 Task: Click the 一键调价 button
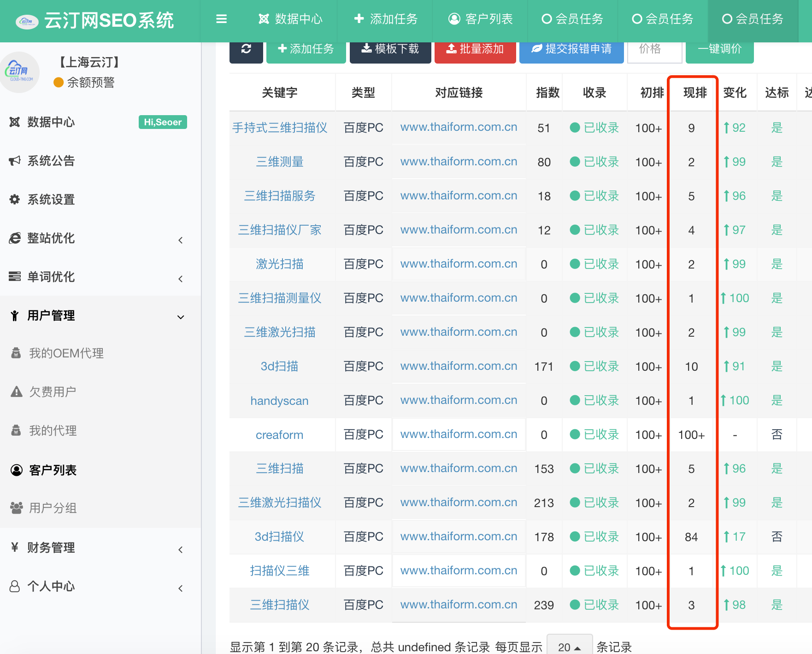(x=720, y=49)
